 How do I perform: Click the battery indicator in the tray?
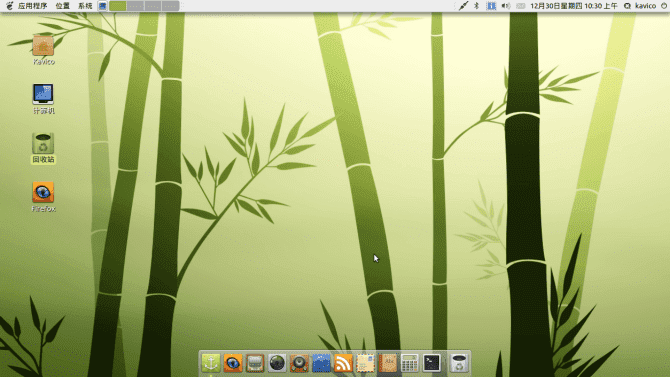pyautogui.click(x=520, y=6)
